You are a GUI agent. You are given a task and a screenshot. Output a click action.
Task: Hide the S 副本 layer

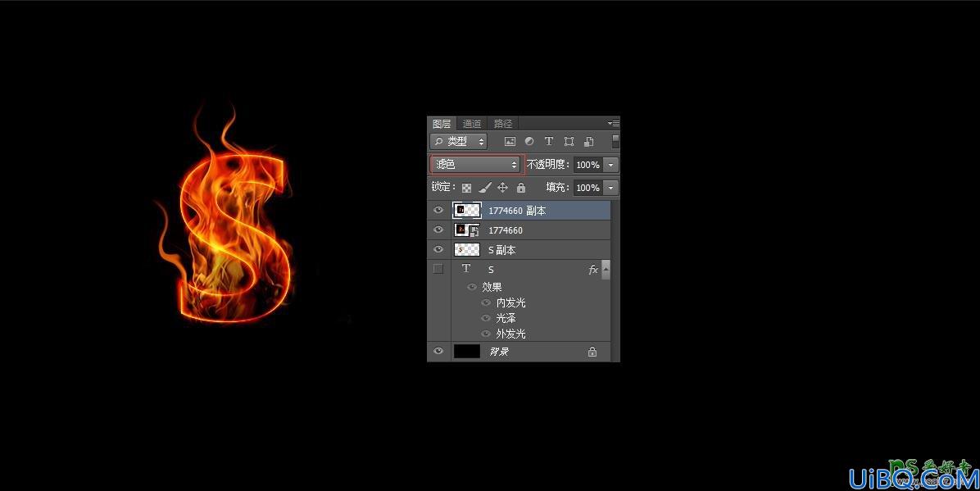click(438, 249)
